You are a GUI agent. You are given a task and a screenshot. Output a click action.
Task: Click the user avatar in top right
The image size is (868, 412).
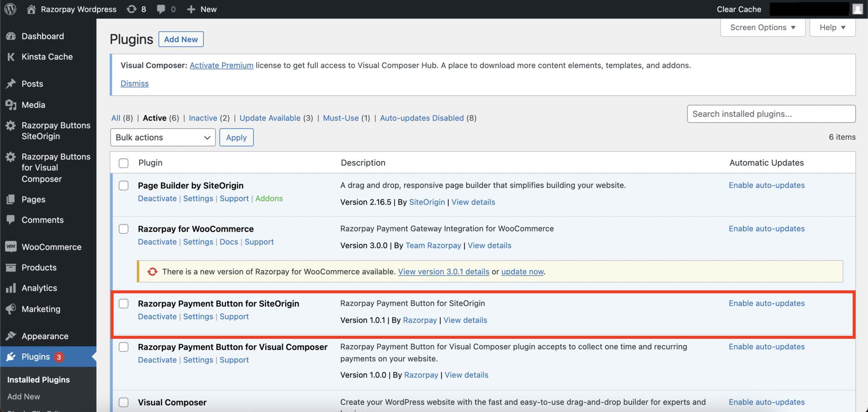(x=858, y=9)
